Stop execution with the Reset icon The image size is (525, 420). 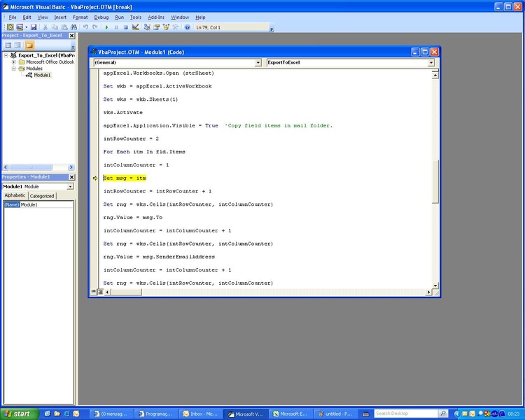(125, 27)
